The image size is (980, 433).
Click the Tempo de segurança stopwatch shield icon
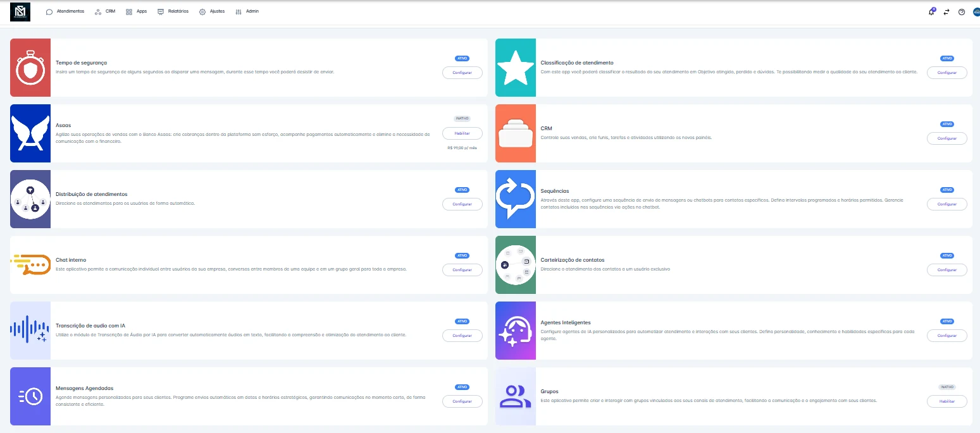(30, 68)
